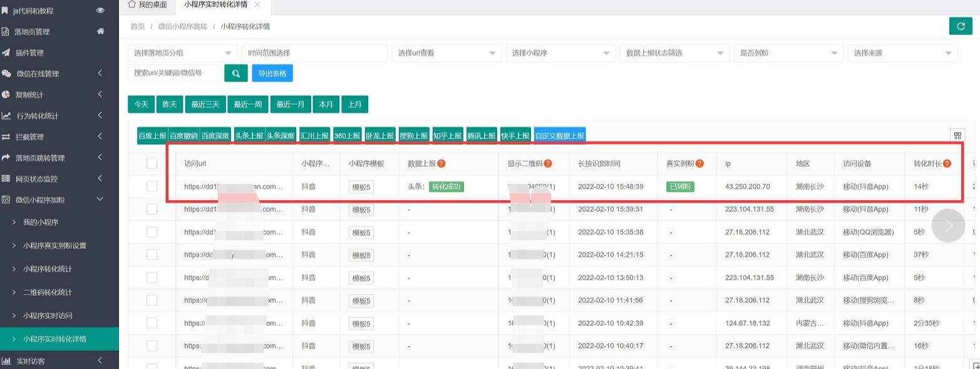This screenshot has height=369, width=980.
Task: Click the eye icon beside js代码和教程
Action: (x=100, y=11)
